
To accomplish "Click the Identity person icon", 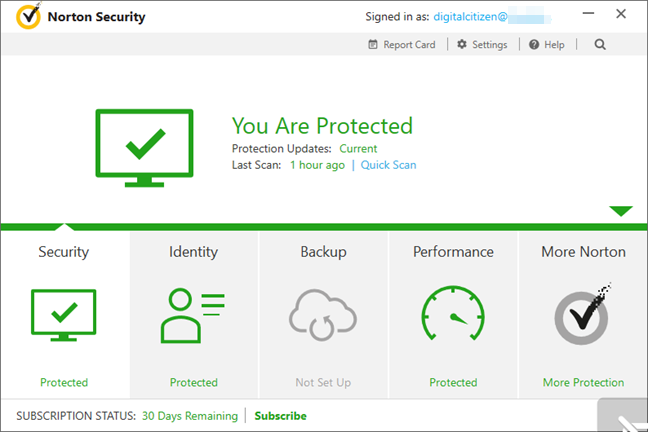I will 193,315.
